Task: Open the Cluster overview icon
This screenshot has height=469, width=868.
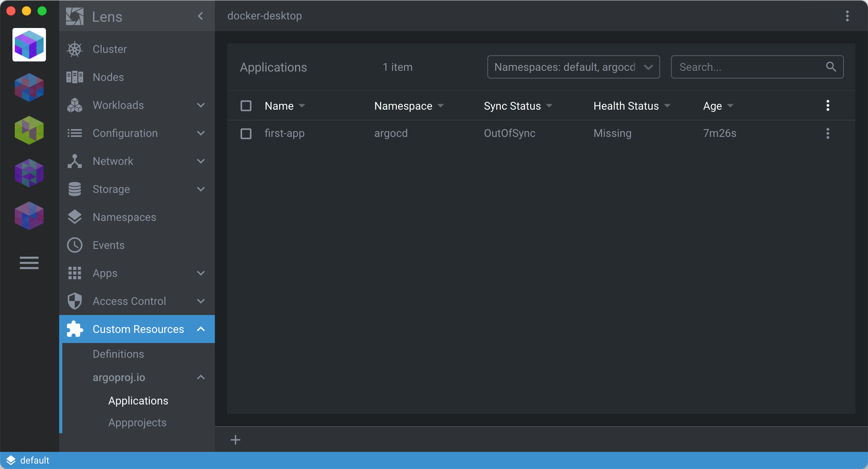Action: click(x=74, y=49)
